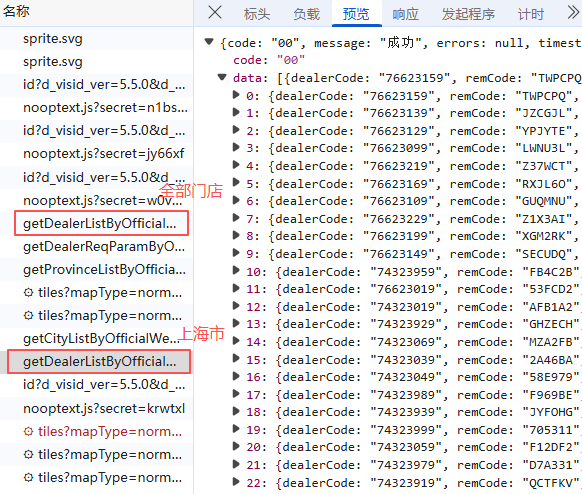Expand data item 3 with dealerCode 76623099

click(236, 147)
